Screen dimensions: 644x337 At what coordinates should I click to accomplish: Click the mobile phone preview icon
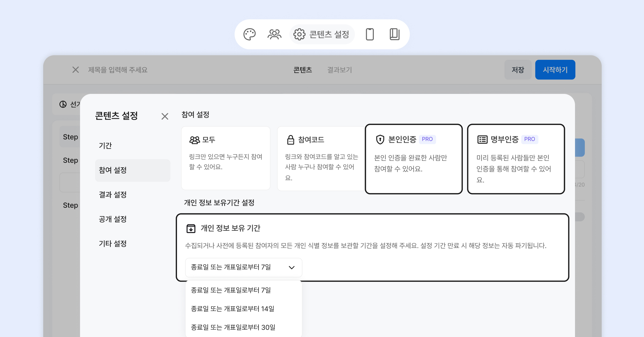[370, 34]
